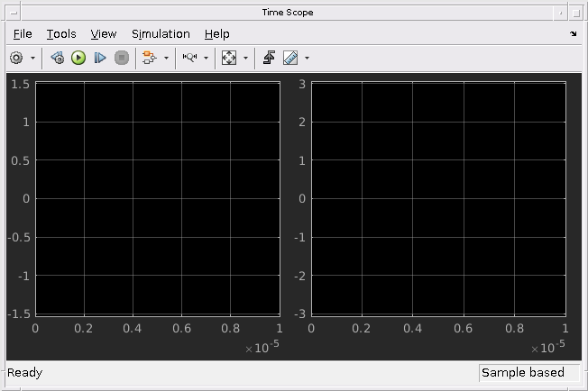Click the right plot ×10⁻⁵ exponent label
Viewport: 588px width, 391px height.
(548, 347)
